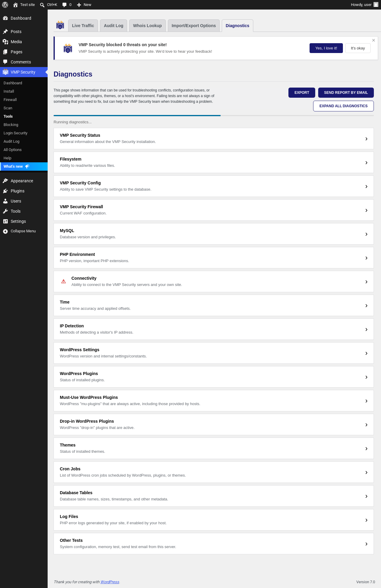Expand the MySQL section chevron
381x588 pixels.
coord(366,234)
